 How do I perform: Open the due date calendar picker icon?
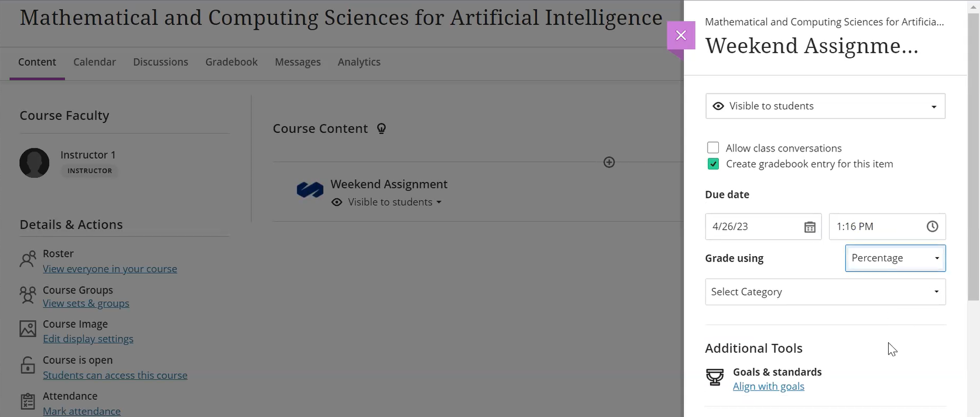[x=810, y=227]
